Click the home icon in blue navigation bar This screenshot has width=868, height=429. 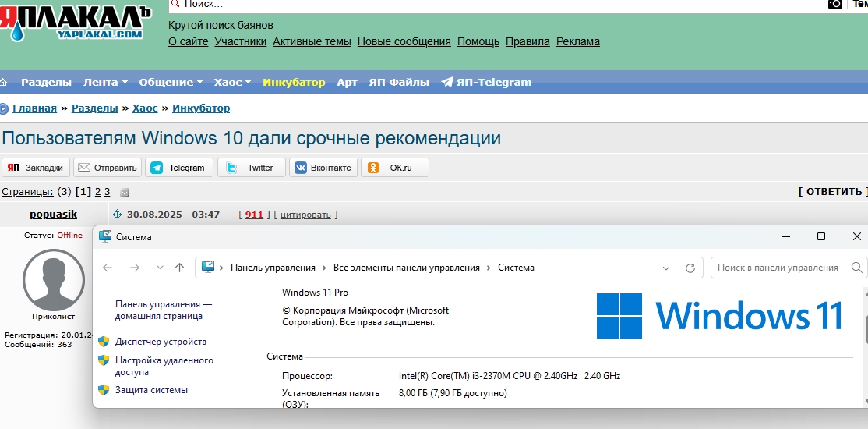pyautogui.click(x=4, y=82)
